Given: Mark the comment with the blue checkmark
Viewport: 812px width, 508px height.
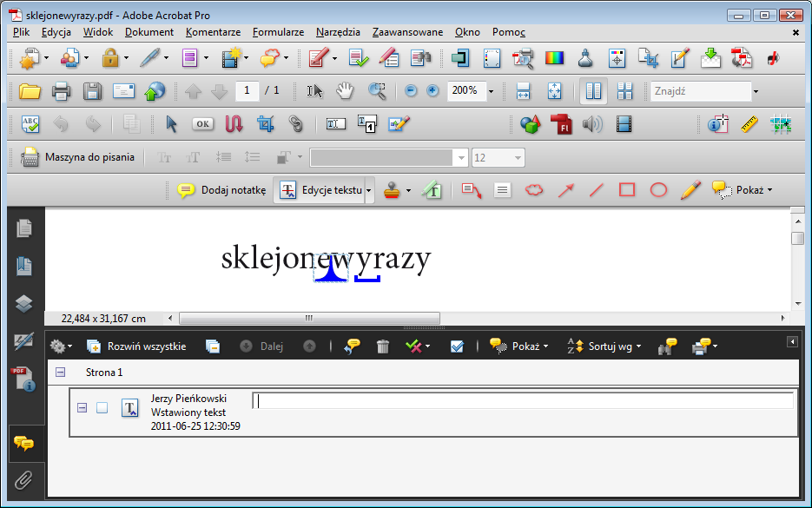Looking at the screenshot, I should [x=458, y=346].
